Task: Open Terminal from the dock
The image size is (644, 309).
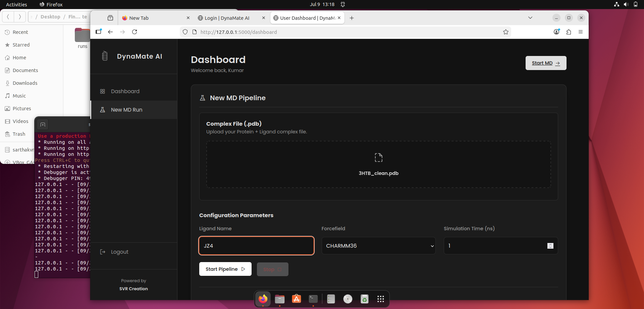Action: point(313,299)
